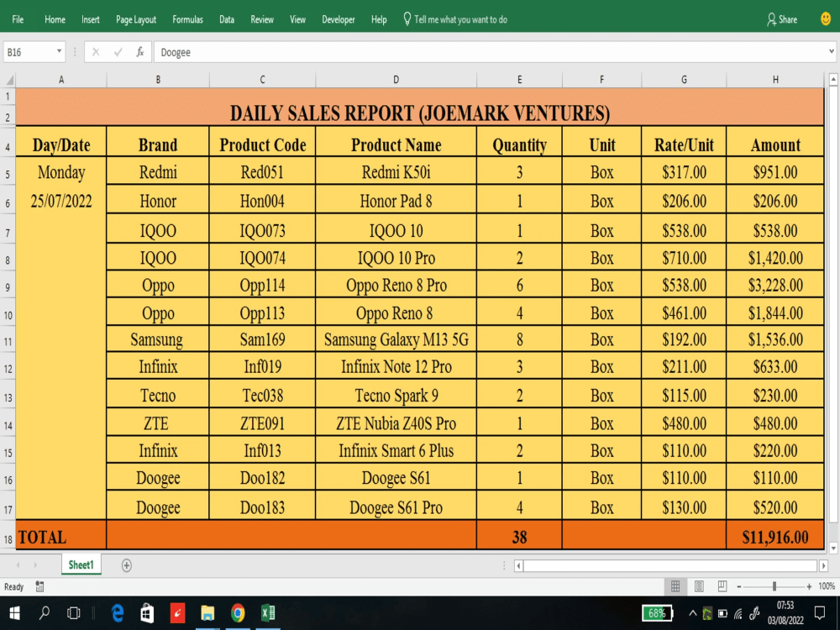Show hidden tray icons chevron
This screenshot has width=840, height=630.
(x=693, y=613)
